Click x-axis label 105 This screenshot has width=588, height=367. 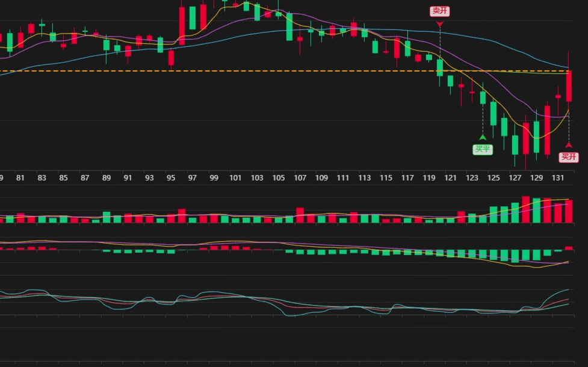tap(278, 178)
